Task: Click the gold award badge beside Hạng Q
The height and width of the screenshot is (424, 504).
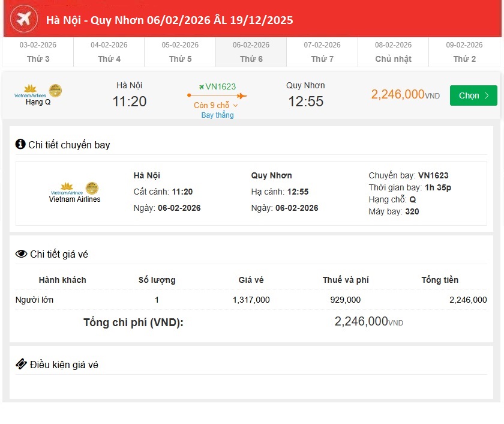Action: (x=55, y=91)
